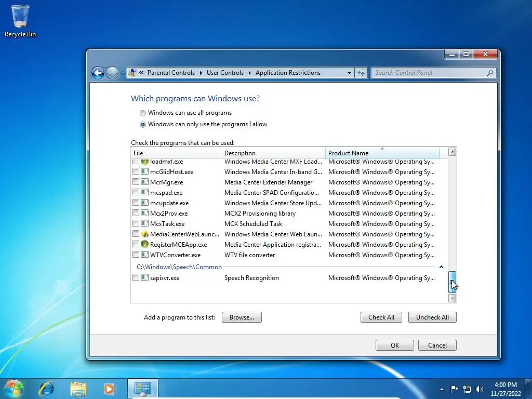
Task: Open the Recycle Bin desktop icon
Action: tap(20, 21)
